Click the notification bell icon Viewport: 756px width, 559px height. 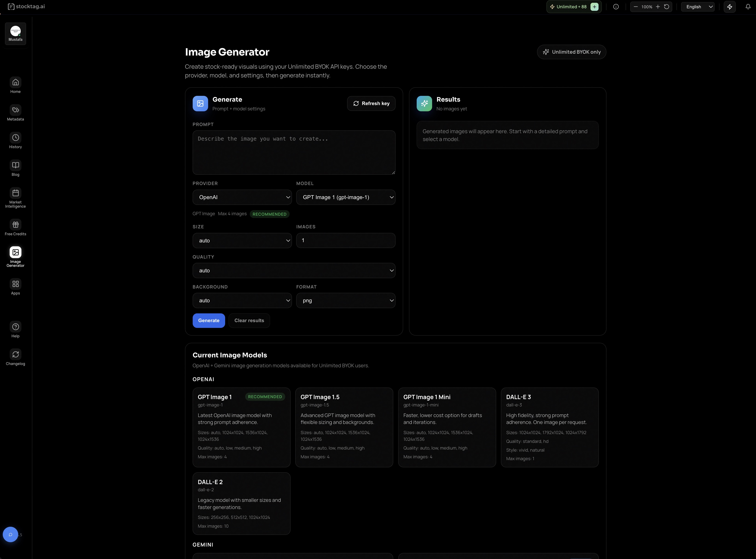pos(748,7)
